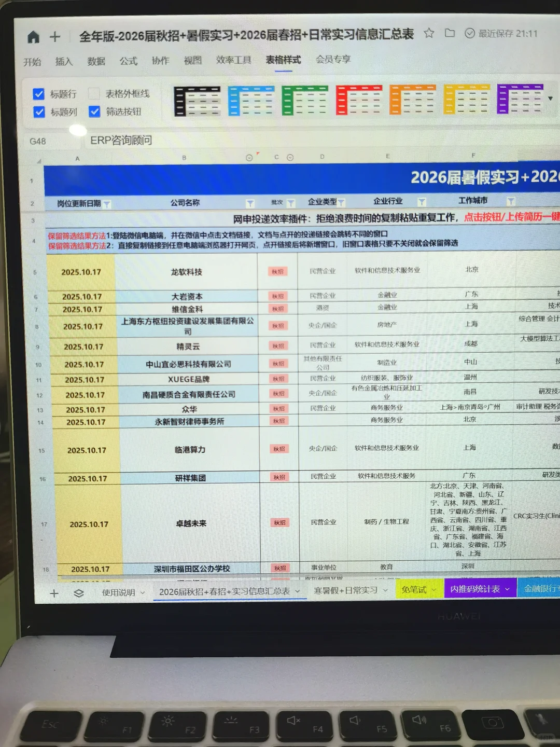Open filter dropdown for 企业行业
This screenshot has height=747, width=560.
(422, 202)
